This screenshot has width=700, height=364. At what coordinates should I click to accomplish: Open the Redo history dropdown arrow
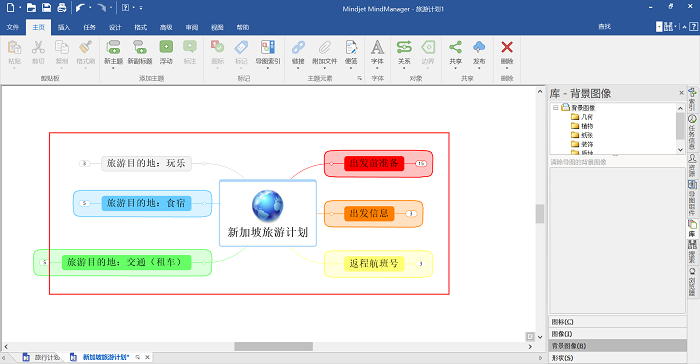111,8
